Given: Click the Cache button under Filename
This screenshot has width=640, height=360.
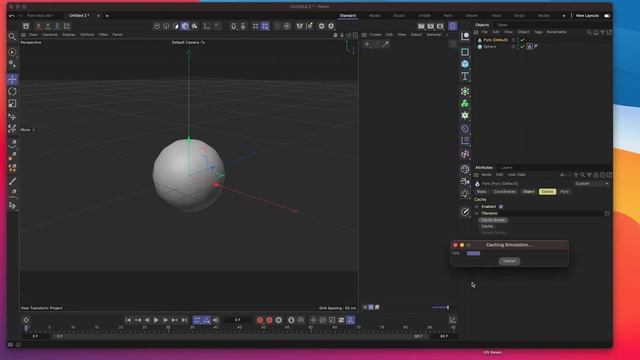Looking at the screenshot, I should pos(487,227).
